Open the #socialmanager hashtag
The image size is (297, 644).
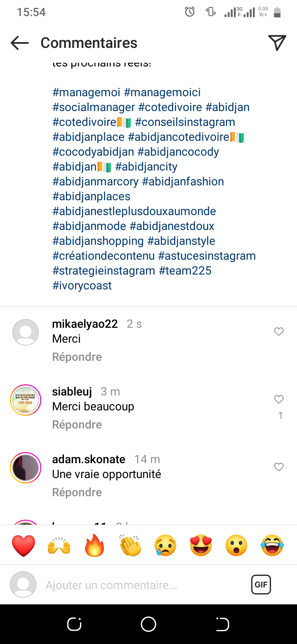click(x=94, y=107)
